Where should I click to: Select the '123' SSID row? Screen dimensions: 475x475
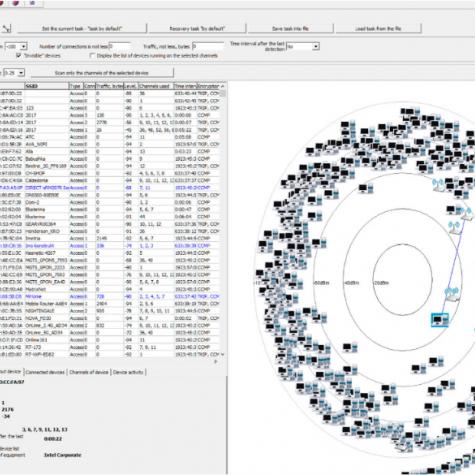[110, 108]
